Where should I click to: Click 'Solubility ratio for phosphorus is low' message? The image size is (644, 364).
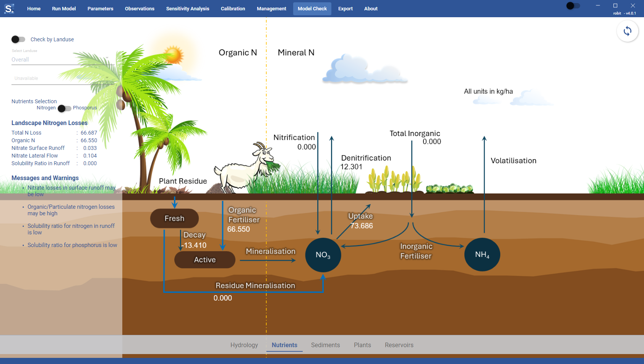click(72, 245)
